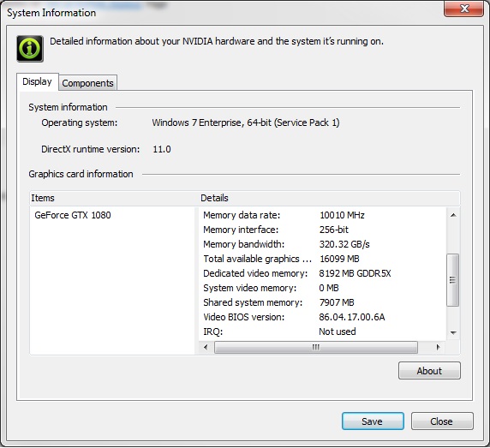Click the 8192 MB GDDR5X value
Image resolution: width=490 pixels, height=448 pixels.
coord(355,273)
